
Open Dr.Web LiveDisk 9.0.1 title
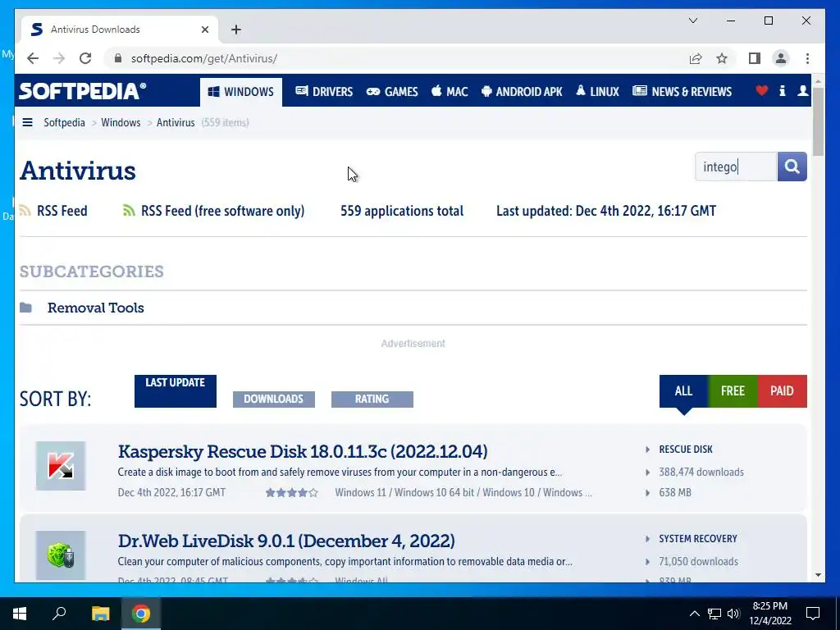pyautogui.click(x=286, y=541)
